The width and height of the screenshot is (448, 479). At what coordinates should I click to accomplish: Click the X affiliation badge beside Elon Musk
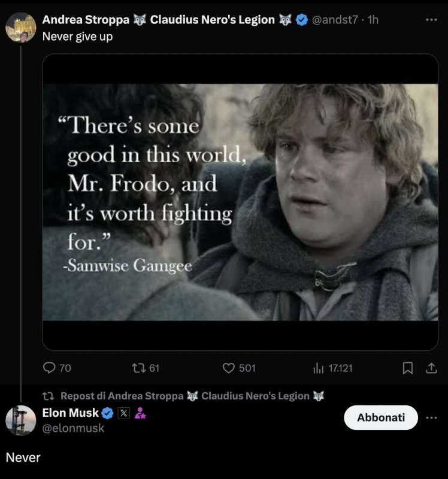tap(124, 413)
